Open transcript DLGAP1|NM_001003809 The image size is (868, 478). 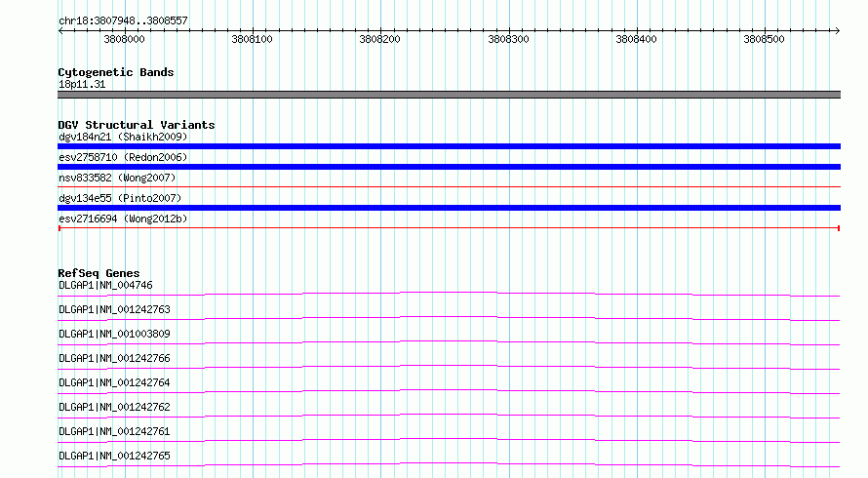114,334
